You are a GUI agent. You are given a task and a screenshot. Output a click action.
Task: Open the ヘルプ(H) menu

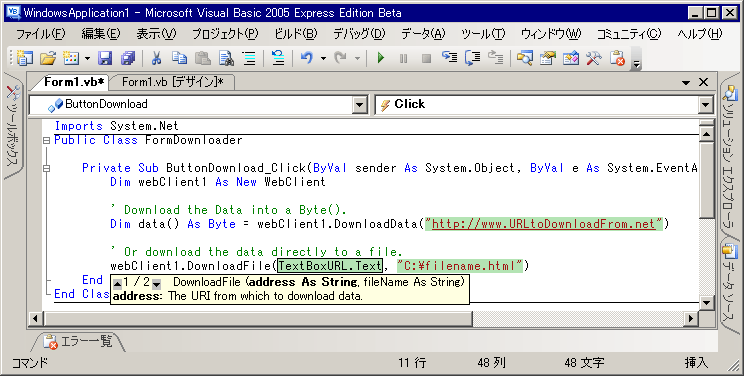coord(700,34)
